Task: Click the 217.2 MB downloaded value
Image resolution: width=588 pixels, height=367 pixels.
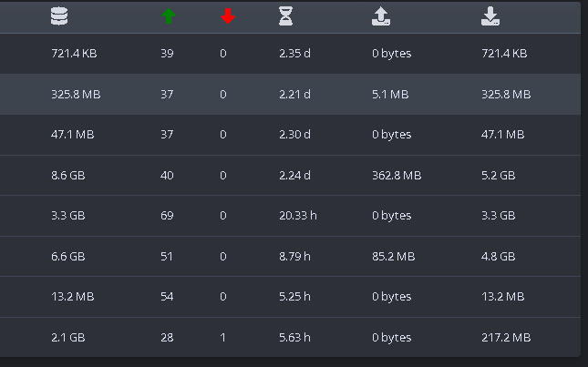Action: point(506,338)
